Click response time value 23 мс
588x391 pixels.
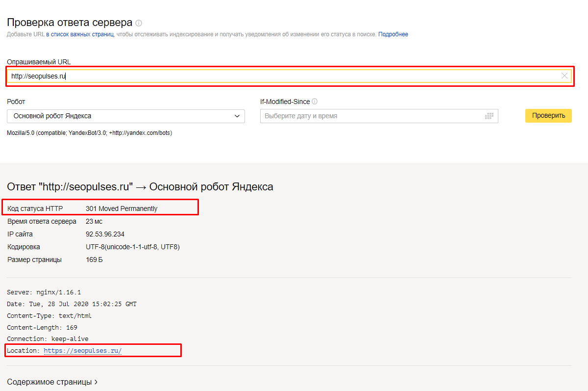point(94,221)
